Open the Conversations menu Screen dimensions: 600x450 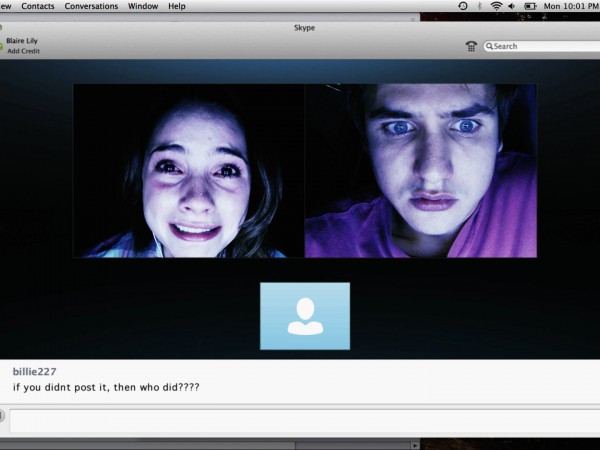pyautogui.click(x=91, y=6)
